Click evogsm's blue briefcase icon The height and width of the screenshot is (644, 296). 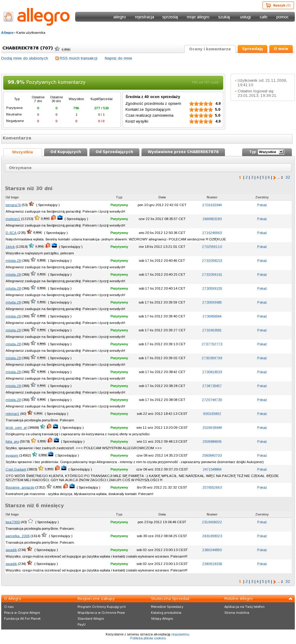pos(51,455)
